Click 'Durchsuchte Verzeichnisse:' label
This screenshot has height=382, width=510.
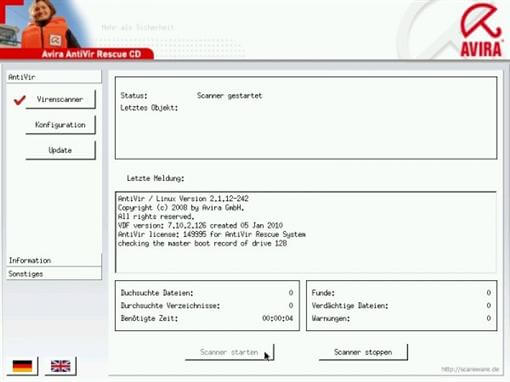(170, 306)
